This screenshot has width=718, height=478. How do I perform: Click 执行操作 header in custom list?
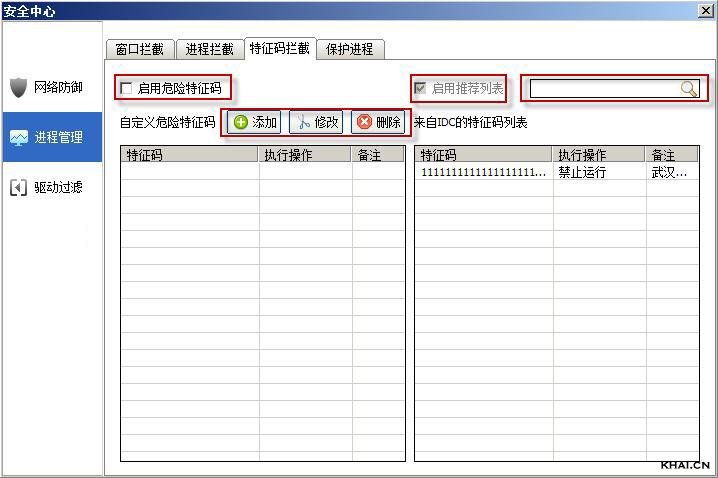tap(305, 155)
